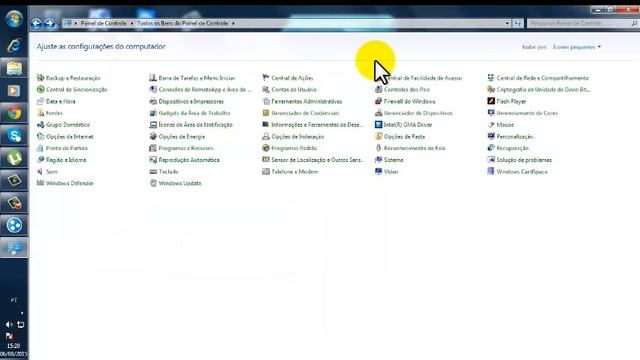
Task: Open the Windows Start orb
Action: click(x=14, y=19)
